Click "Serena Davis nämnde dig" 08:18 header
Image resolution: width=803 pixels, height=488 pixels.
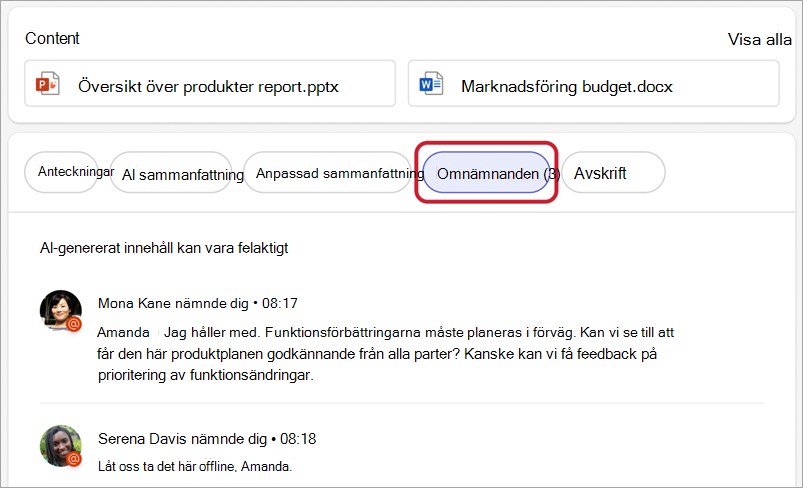[x=207, y=439]
